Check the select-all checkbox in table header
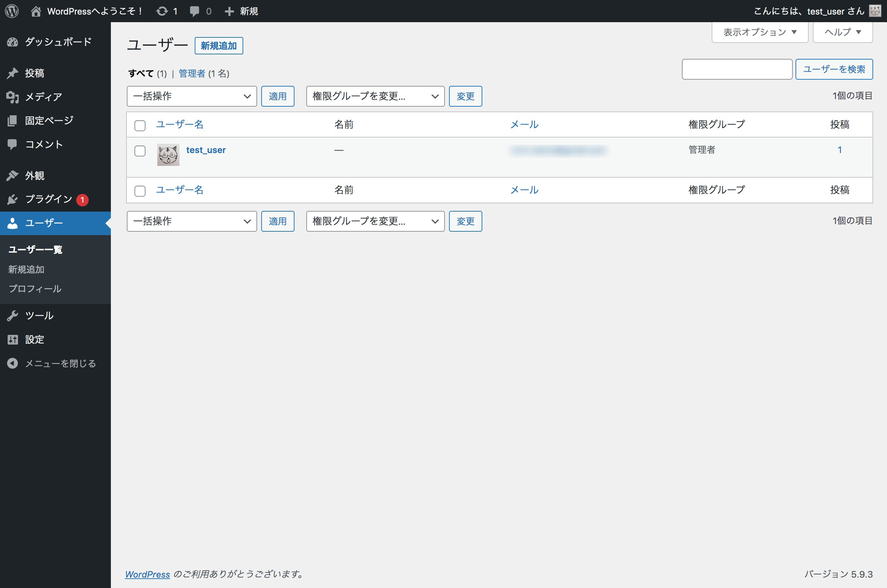The image size is (887, 588). tap(140, 125)
